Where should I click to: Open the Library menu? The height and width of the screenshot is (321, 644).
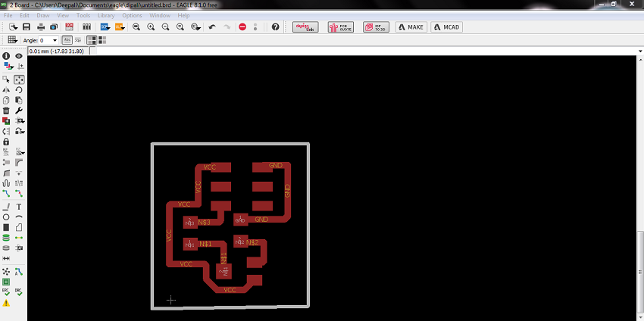[x=106, y=16]
